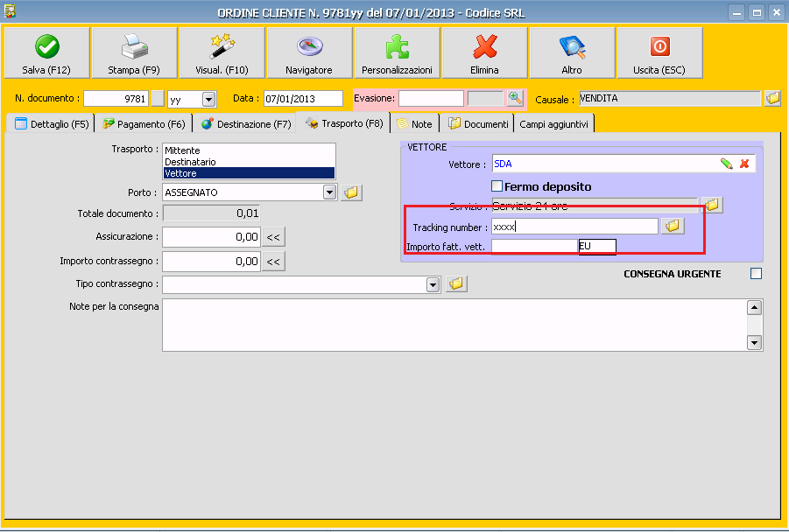Switch to the Pagamento (F6) tab

click(x=144, y=124)
